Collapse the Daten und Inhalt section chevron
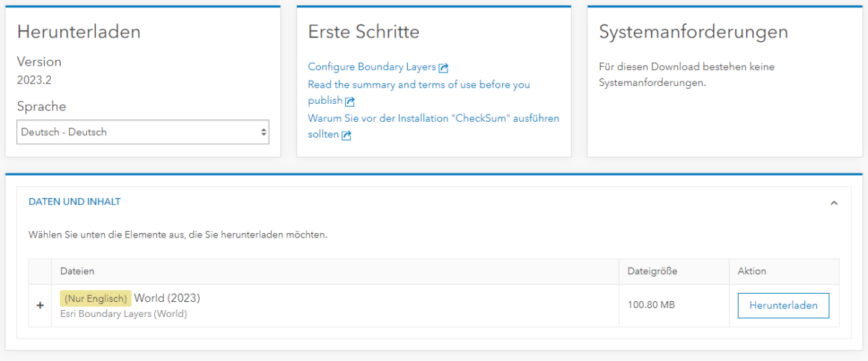Image resolution: width=868 pixels, height=361 pixels. (x=834, y=203)
